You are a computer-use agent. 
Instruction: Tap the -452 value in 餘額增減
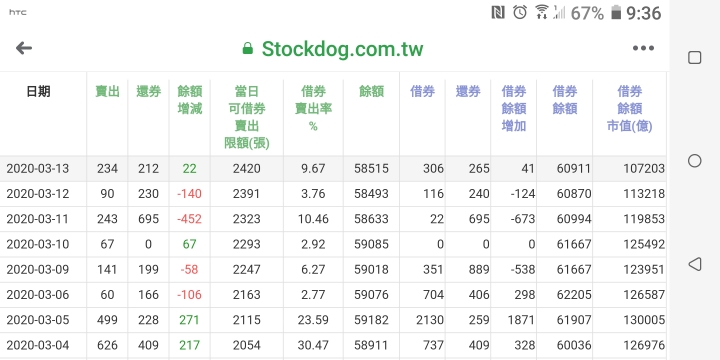190,219
